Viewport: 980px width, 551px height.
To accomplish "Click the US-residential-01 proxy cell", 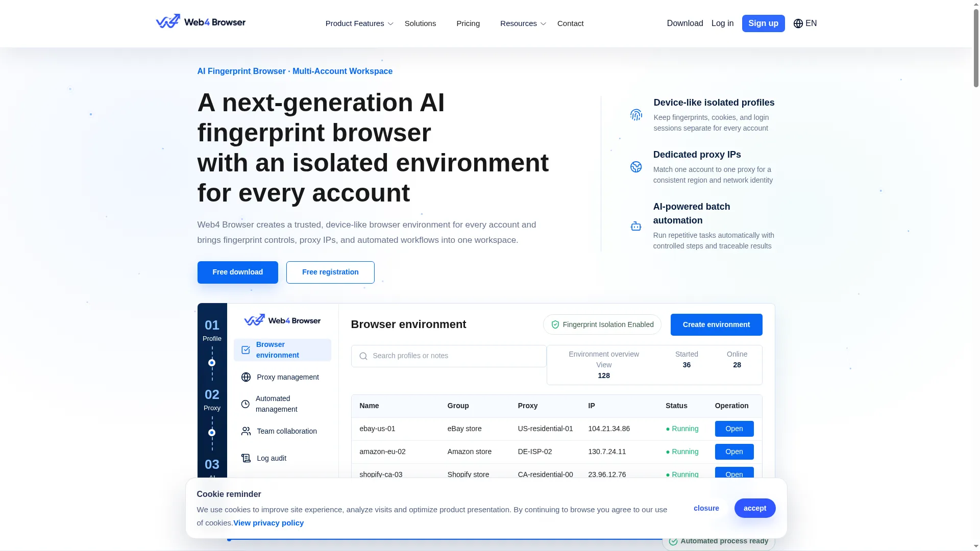I will (x=545, y=429).
